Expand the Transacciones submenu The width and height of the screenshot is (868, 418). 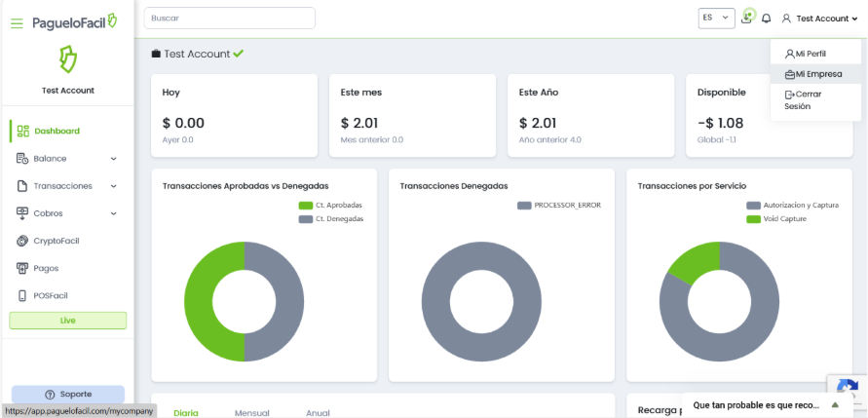point(66,185)
